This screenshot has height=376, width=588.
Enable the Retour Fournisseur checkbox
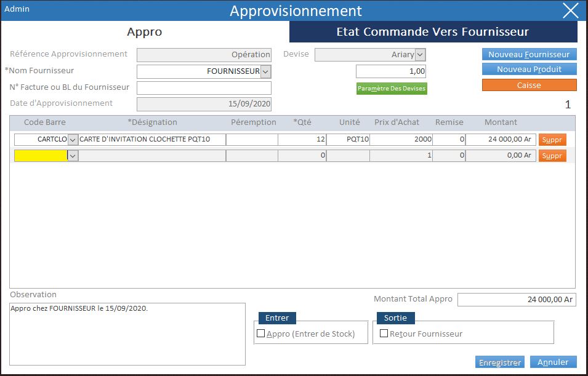coord(384,334)
